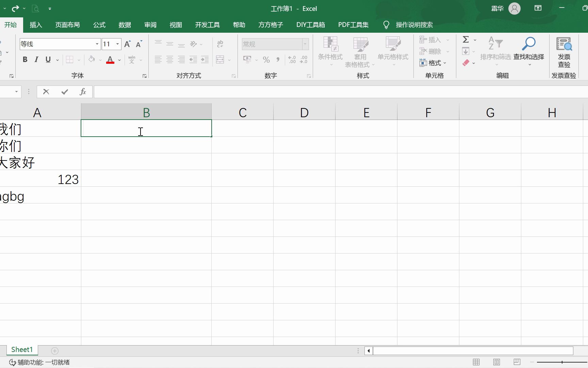Confirm cell entry with the checkmark button

64,92
